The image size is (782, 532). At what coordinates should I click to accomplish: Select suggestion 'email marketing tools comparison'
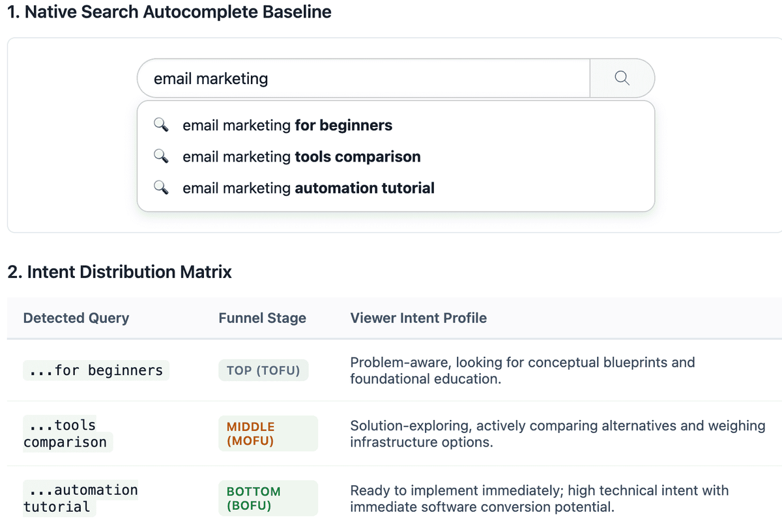(x=396, y=157)
